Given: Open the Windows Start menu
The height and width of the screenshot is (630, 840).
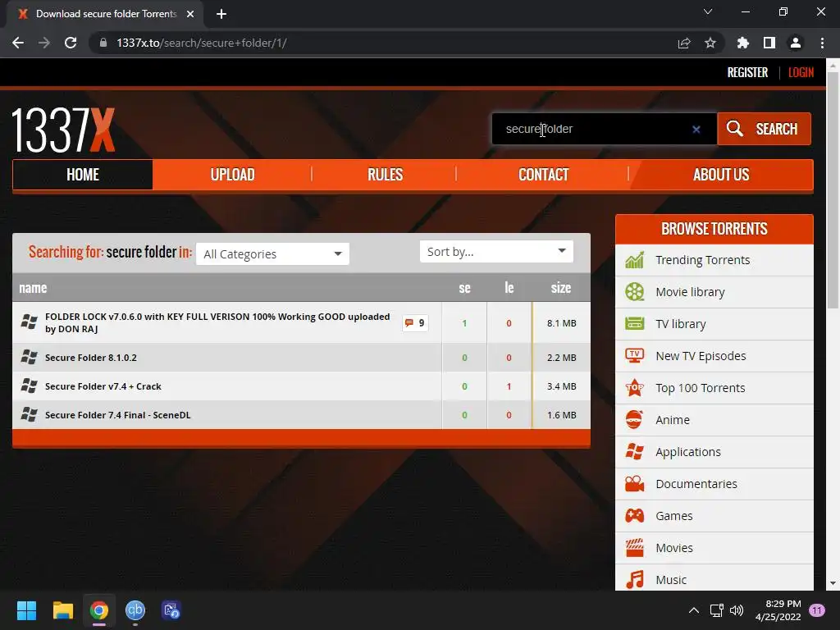Looking at the screenshot, I should [26, 610].
